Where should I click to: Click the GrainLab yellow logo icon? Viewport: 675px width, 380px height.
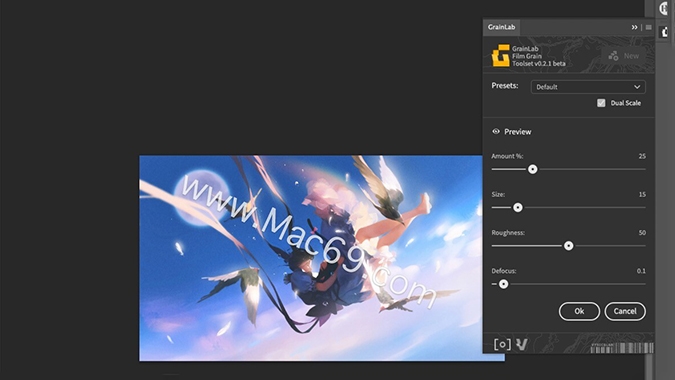(x=501, y=56)
